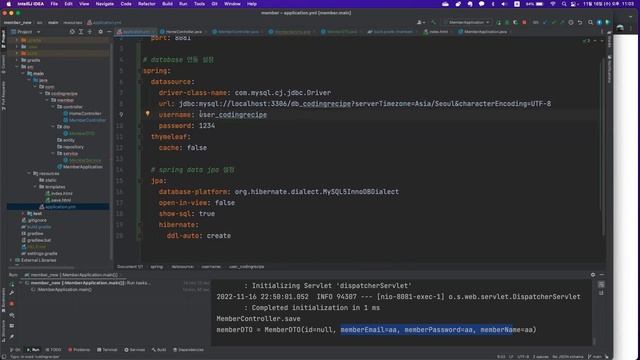Collapse the controller package node
Viewport: 640px width, 360px height.
[53, 107]
